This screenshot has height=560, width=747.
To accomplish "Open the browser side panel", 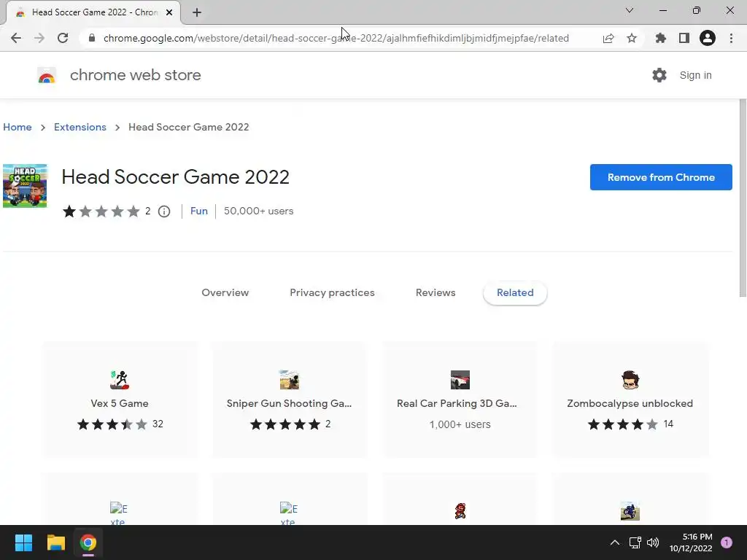I will (684, 38).
